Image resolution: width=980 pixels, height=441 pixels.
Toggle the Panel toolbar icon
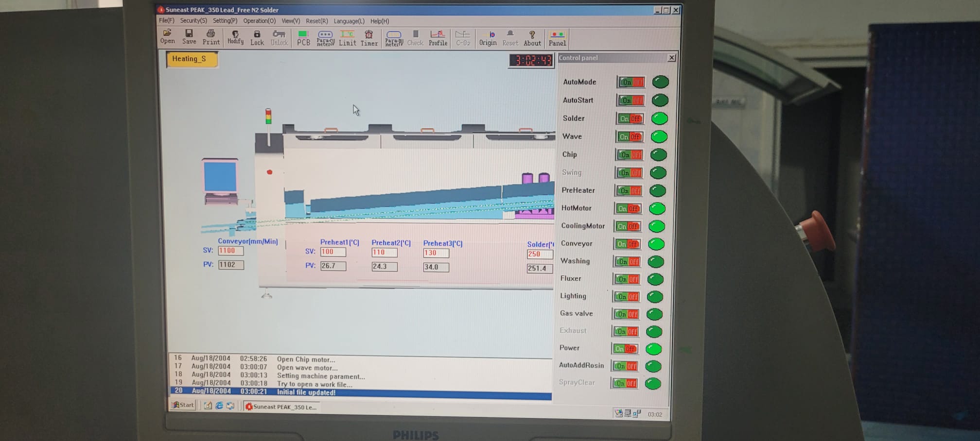click(x=557, y=38)
